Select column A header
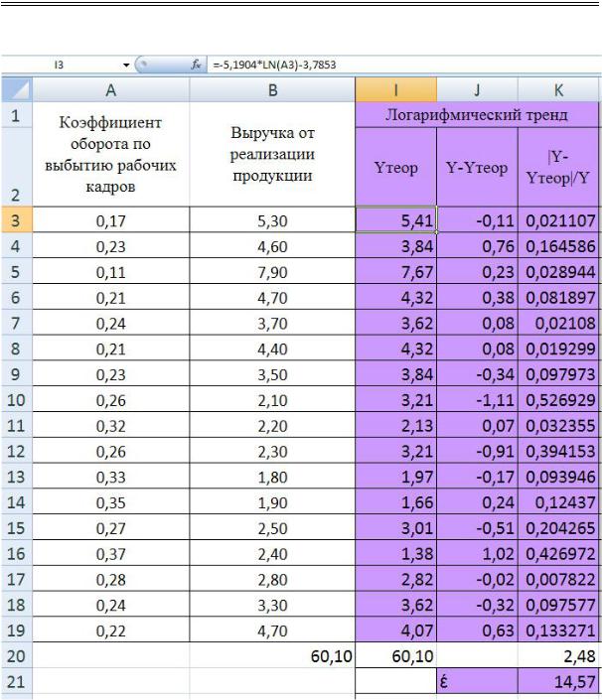 [110, 90]
